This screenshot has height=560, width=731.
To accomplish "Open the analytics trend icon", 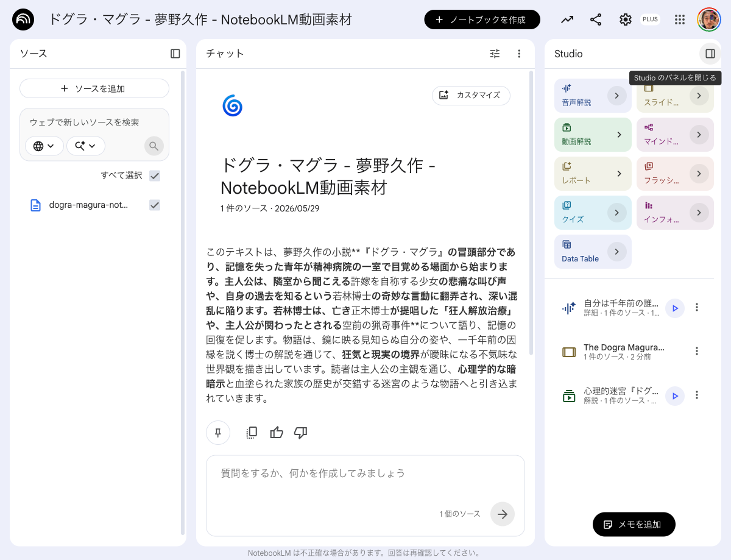I will tap(567, 19).
